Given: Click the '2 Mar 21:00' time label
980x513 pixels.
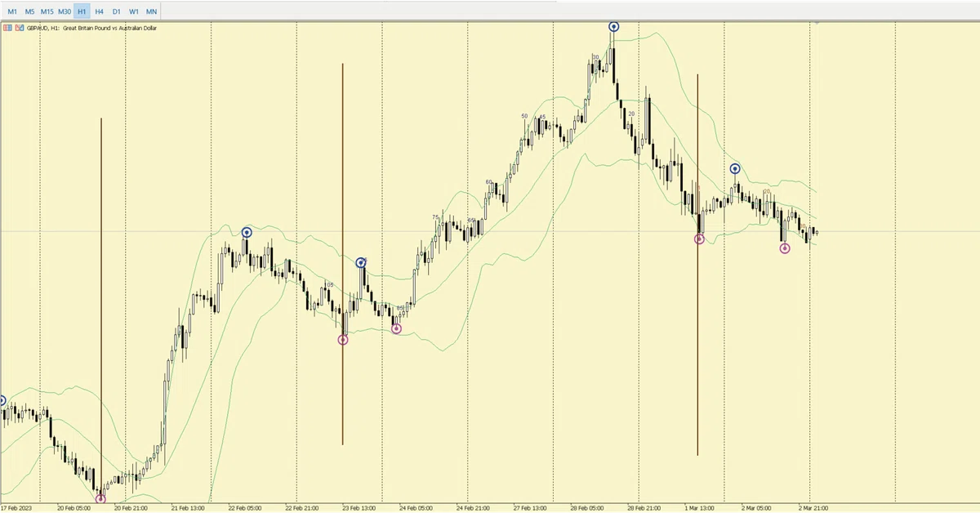Looking at the screenshot, I should pyautogui.click(x=814, y=507).
